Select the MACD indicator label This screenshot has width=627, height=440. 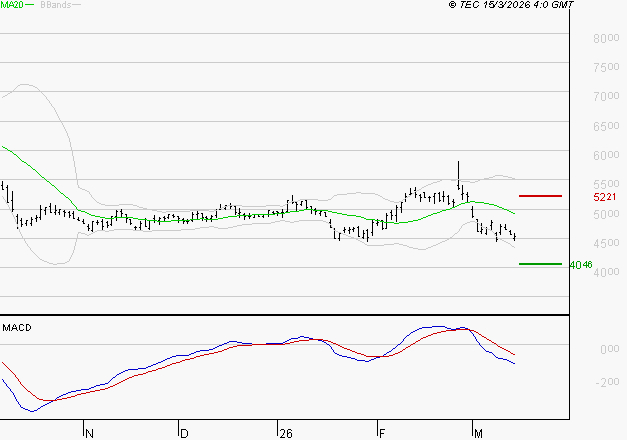(17, 327)
